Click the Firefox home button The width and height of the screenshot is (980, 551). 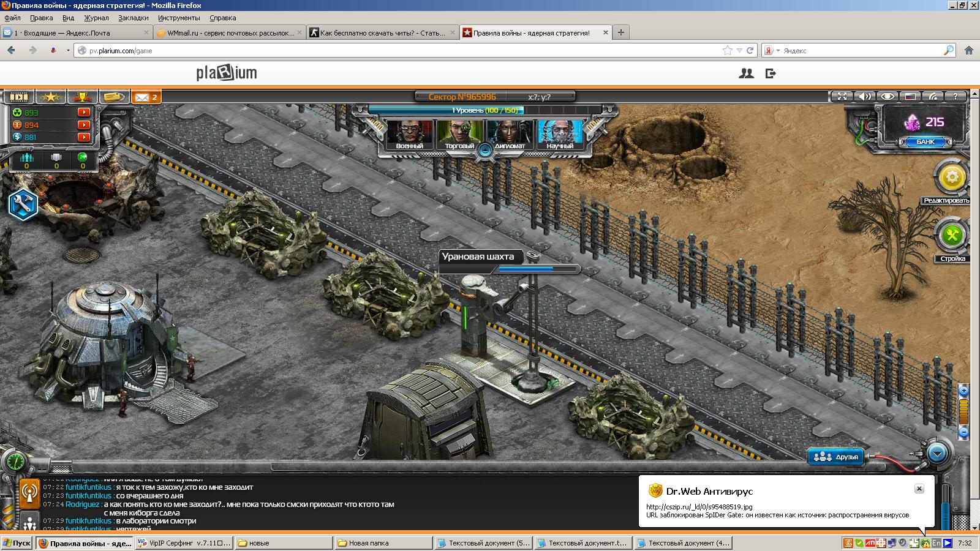pyautogui.click(x=969, y=50)
